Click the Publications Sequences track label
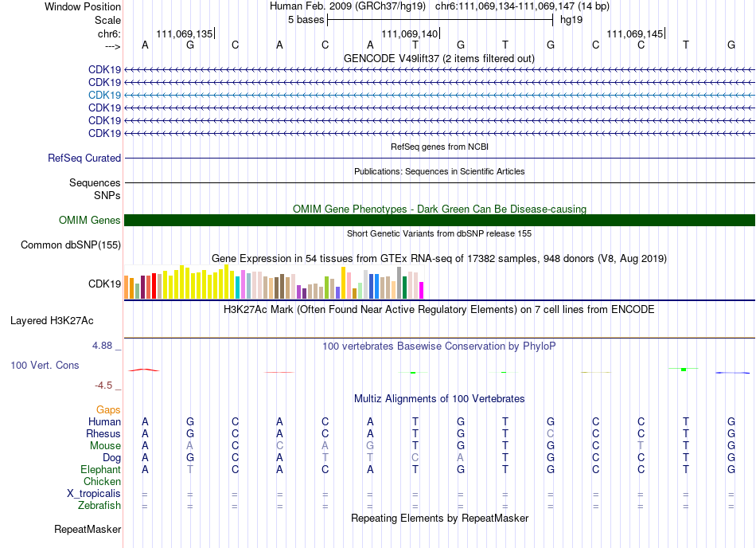 point(95,183)
